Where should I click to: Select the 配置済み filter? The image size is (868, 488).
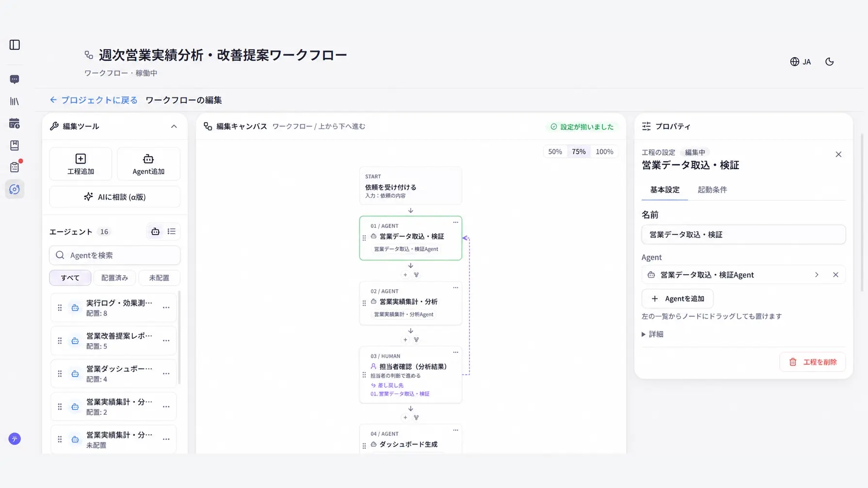[x=114, y=278]
